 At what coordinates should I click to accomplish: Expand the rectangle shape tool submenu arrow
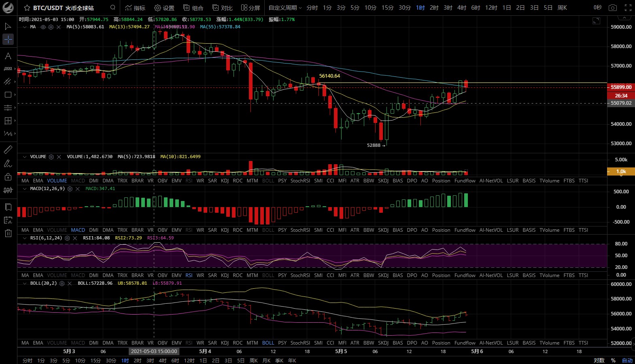[15, 95]
